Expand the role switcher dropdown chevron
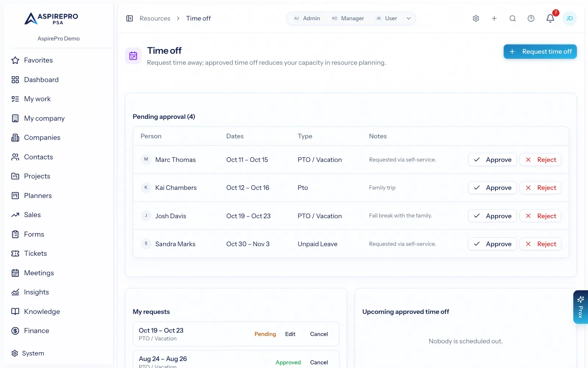This screenshot has height=368, width=588. coord(409,18)
